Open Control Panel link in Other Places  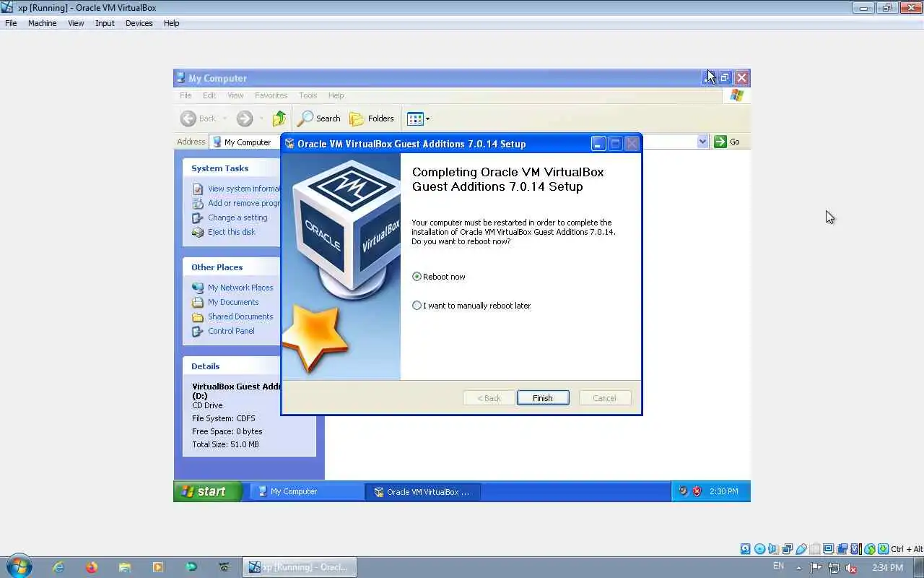231,331
